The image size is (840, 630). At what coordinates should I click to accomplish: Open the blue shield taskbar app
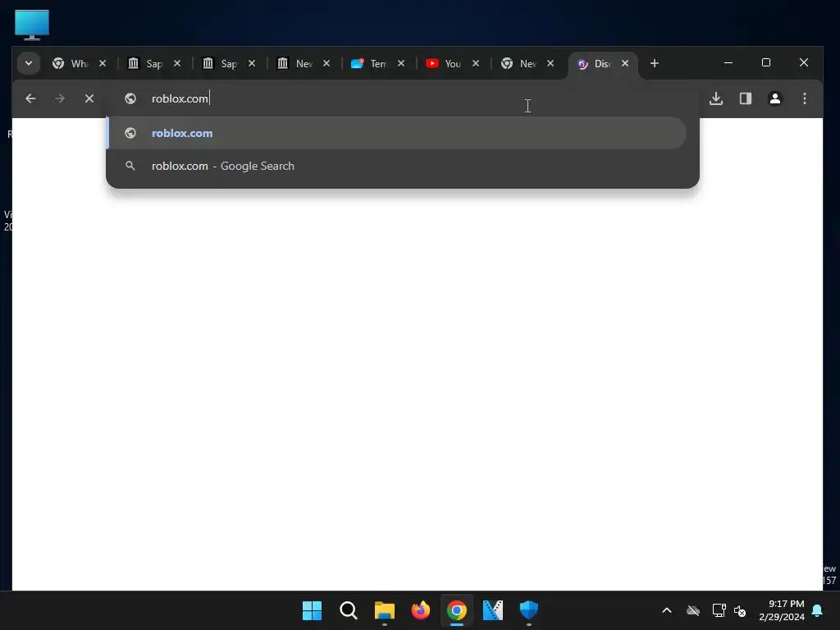[x=529, y=610]
